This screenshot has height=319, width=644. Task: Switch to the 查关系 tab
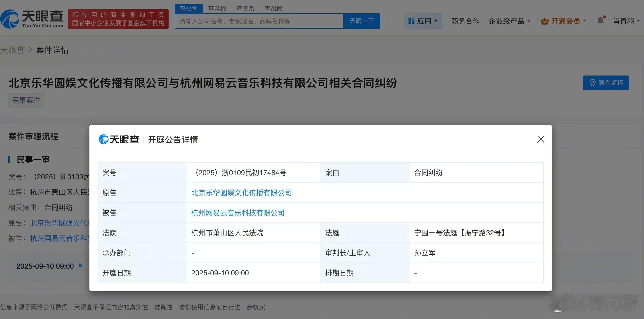245,9
